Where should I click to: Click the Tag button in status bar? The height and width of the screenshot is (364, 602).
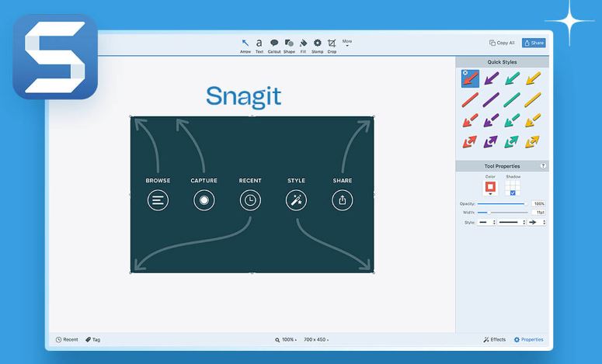point(92,339)
